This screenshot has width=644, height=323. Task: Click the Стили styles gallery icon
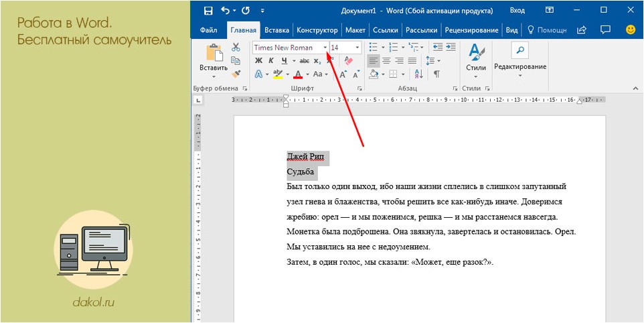coord(476,52)
